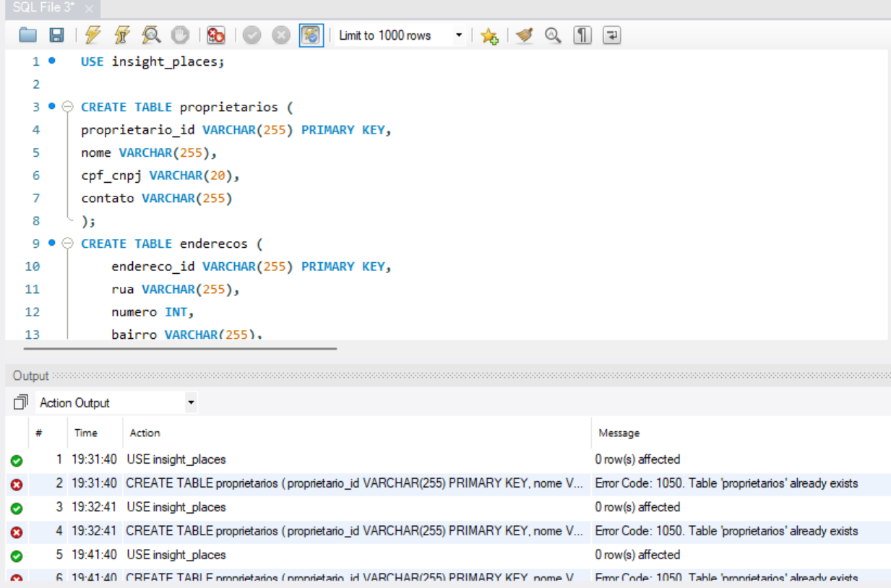The image size is (891, 588).
Task: Click the statement marker dot on line 3
Action: (x=52, y=106)
